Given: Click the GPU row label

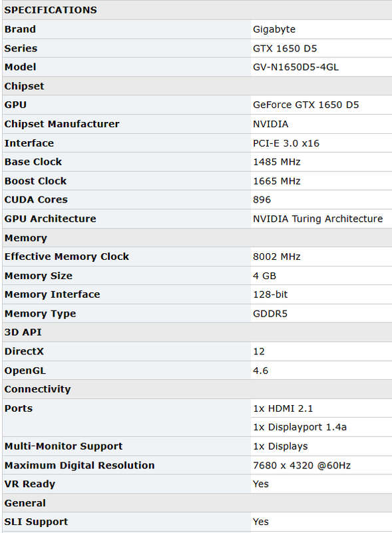Looking at the screenshot, I should [x=15, y=105].
